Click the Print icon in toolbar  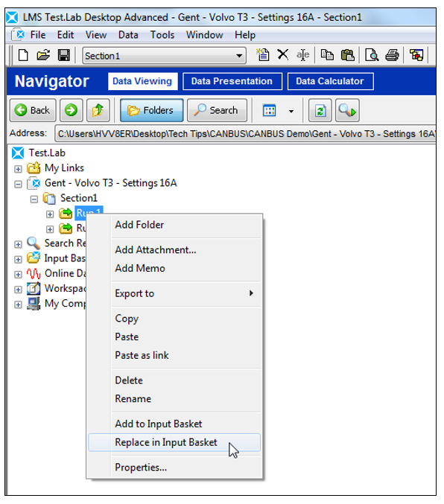392,55
